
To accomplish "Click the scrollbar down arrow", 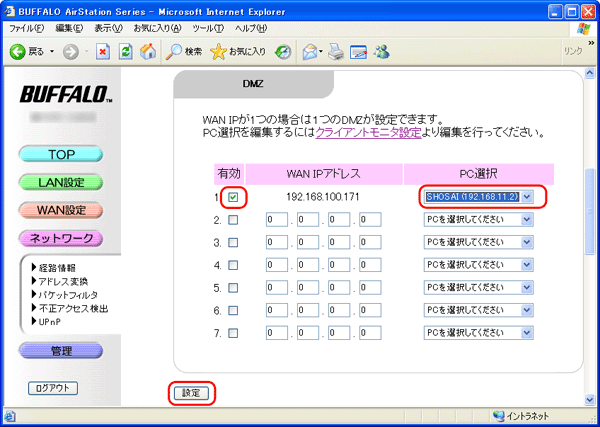I will (590, 400).
